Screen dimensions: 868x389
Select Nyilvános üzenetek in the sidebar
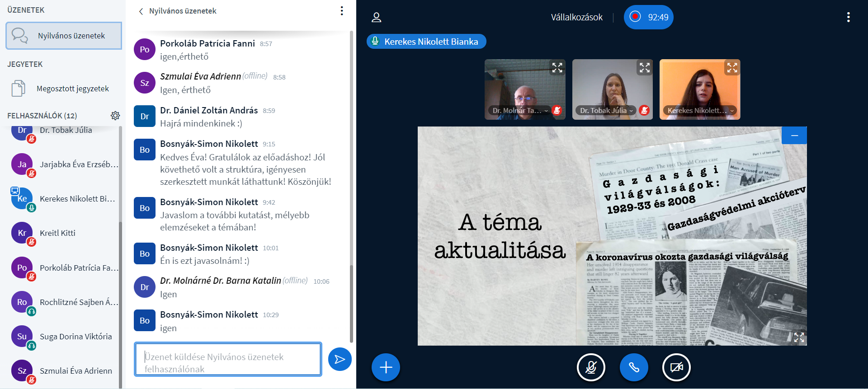point(64,36)
